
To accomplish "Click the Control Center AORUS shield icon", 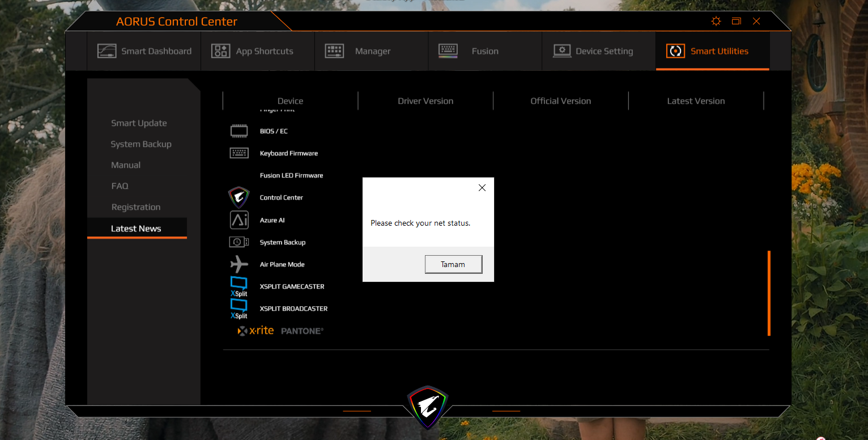I will (239, 198).
